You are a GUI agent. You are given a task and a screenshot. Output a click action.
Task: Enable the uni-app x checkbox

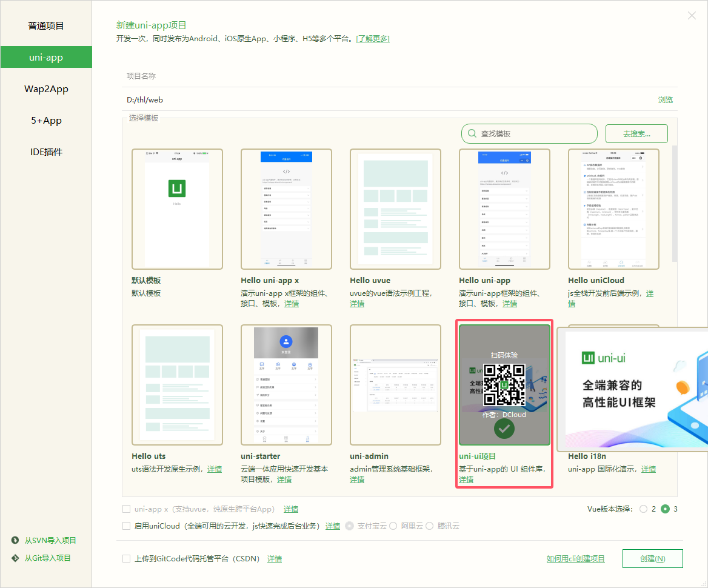(x=127, y=509)
